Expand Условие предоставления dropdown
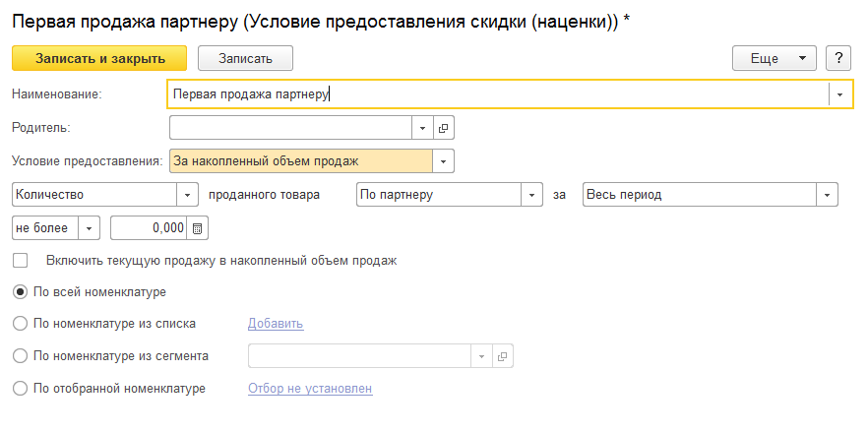 coord(444,160)
